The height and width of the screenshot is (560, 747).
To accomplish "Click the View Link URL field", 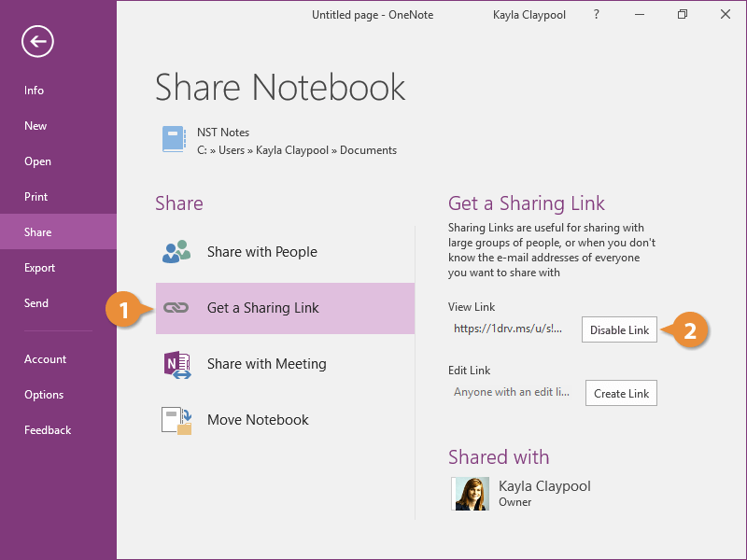I will click(x=509, y=329).
